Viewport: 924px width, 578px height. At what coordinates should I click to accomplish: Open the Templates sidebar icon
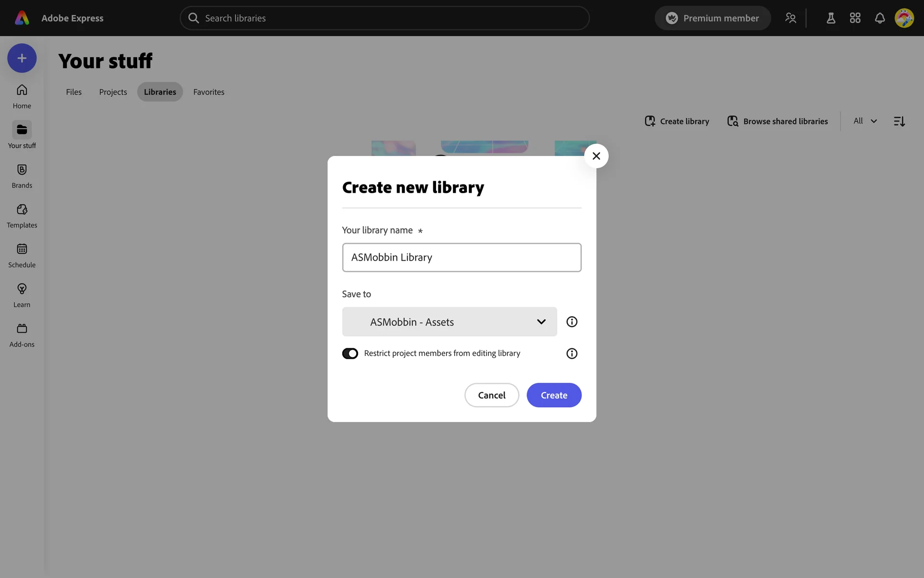tap(22, 210)
